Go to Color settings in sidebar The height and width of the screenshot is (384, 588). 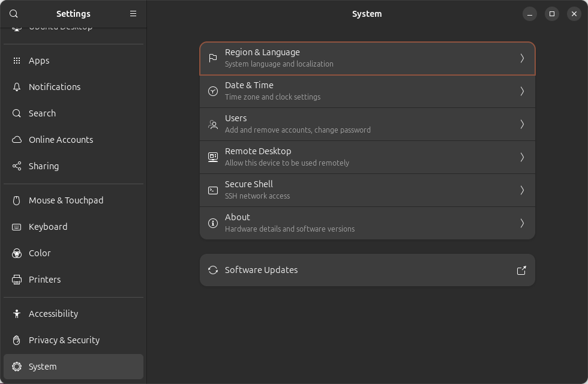(40, 253)
